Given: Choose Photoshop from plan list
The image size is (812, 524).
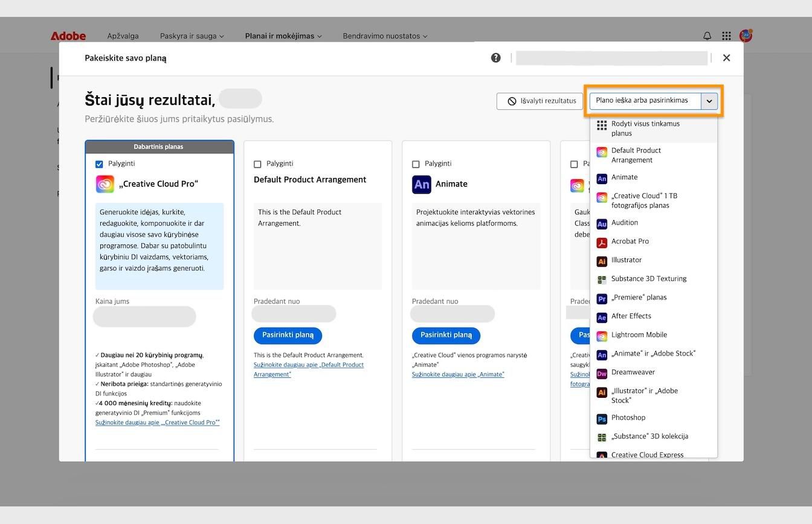Looking at the screenshot, I should point(654,418).
